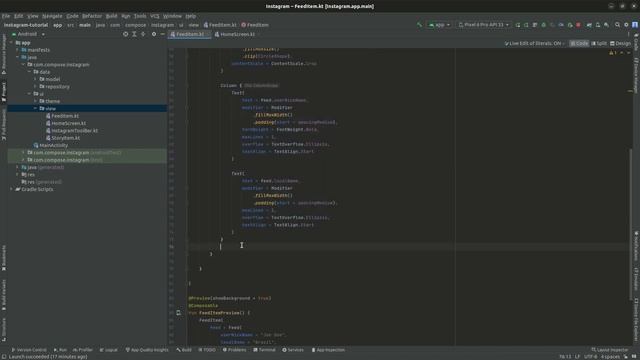Click the Debug app bug icon

point(543,25)
